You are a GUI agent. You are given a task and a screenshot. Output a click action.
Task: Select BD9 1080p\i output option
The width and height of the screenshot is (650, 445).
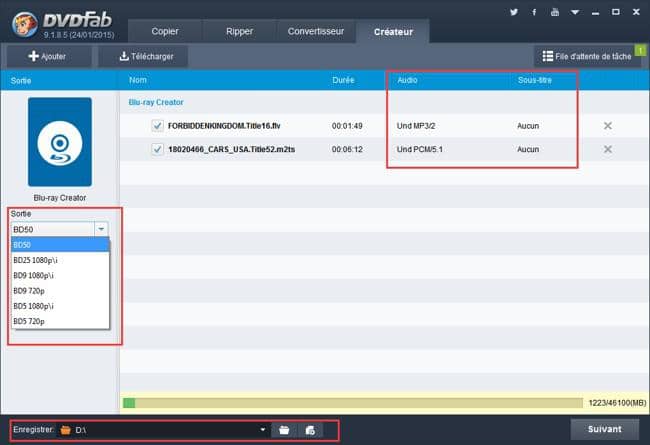(61, 275)
